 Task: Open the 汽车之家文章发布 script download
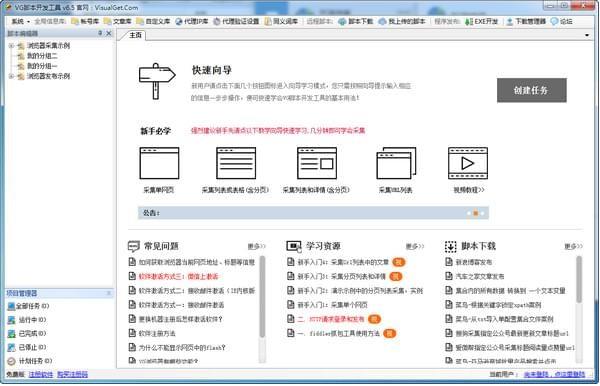click(479, 276)
